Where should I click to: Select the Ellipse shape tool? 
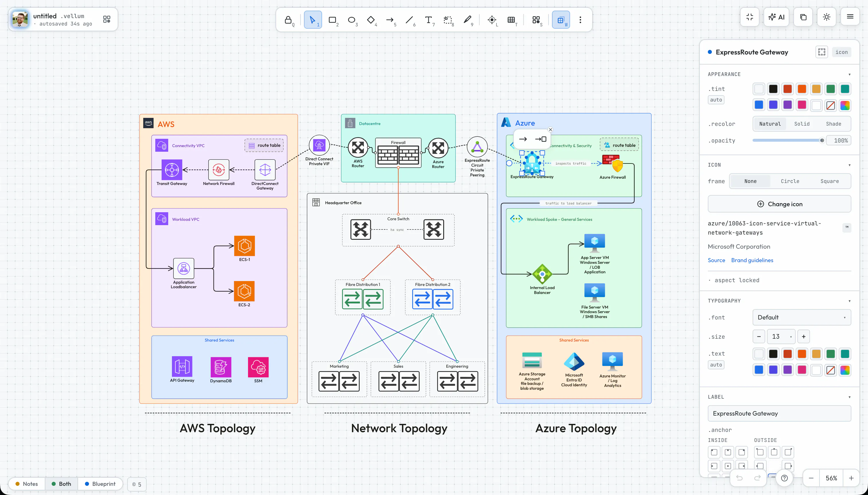point(352,20)
